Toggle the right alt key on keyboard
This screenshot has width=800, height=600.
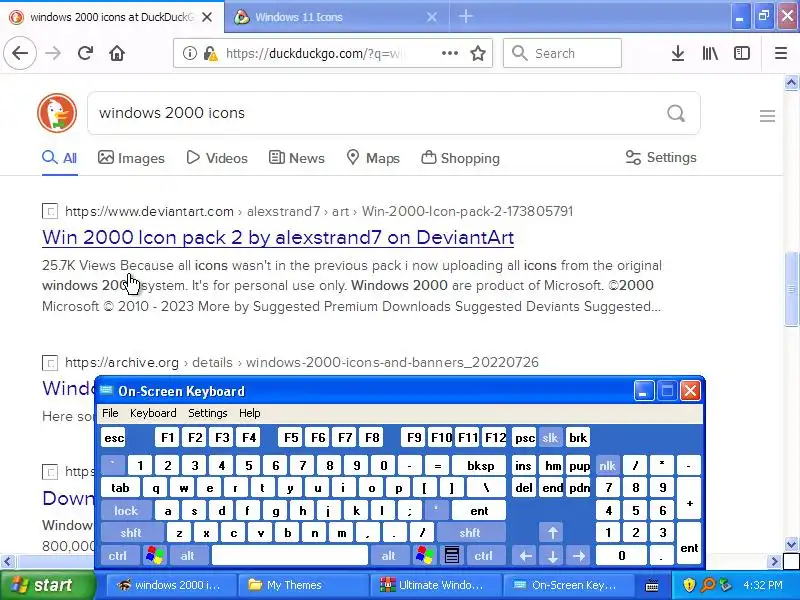coord(388,555)
